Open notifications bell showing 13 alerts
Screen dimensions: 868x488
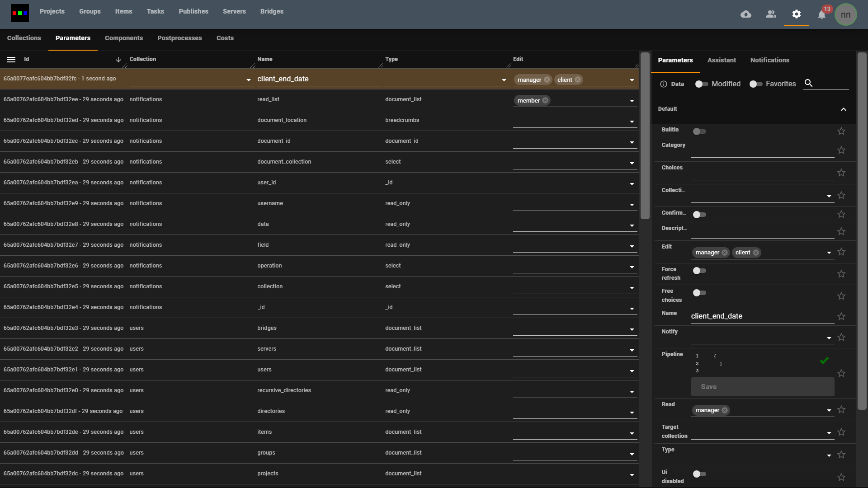(x=822, y=14)
